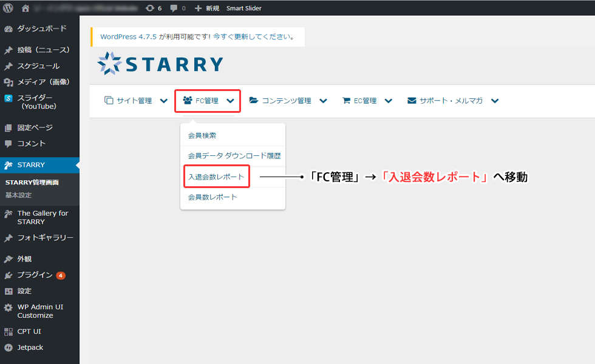Click the pages icon beside 固定ページ
Image resolution: width=595 pixels, height=364 pixels.
point(8,128)
